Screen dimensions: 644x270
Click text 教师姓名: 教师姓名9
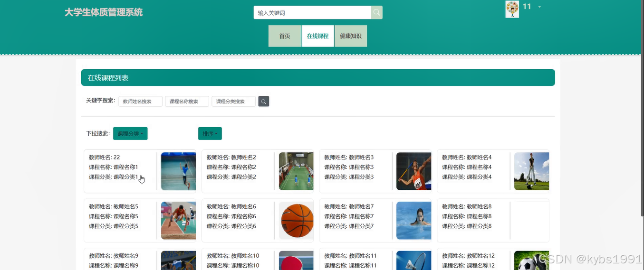tap(114, 256)
